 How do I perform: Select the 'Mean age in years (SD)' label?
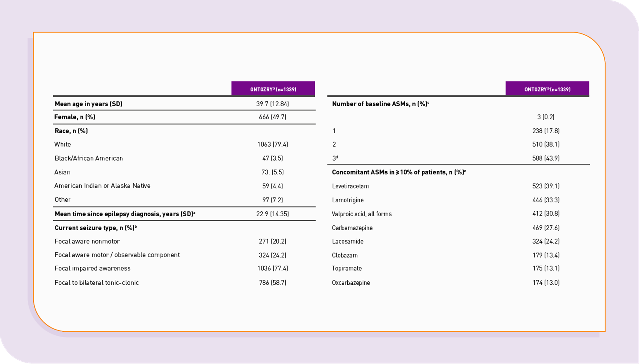(x=88, y=104)
